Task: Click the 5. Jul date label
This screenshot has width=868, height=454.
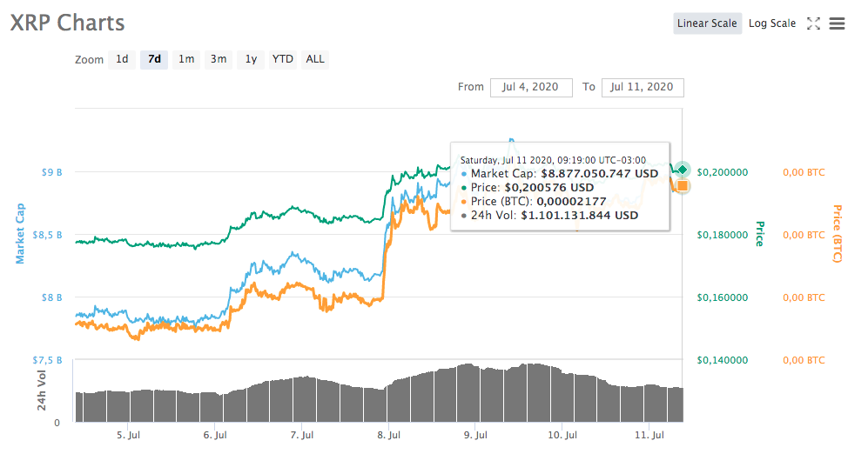Action: [x=128, y=435]
